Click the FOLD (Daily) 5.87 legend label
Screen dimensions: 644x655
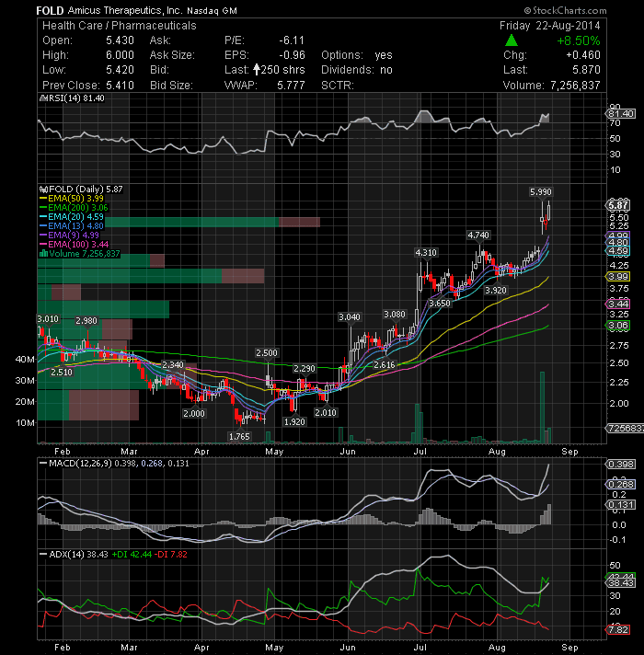coord(81,190)
